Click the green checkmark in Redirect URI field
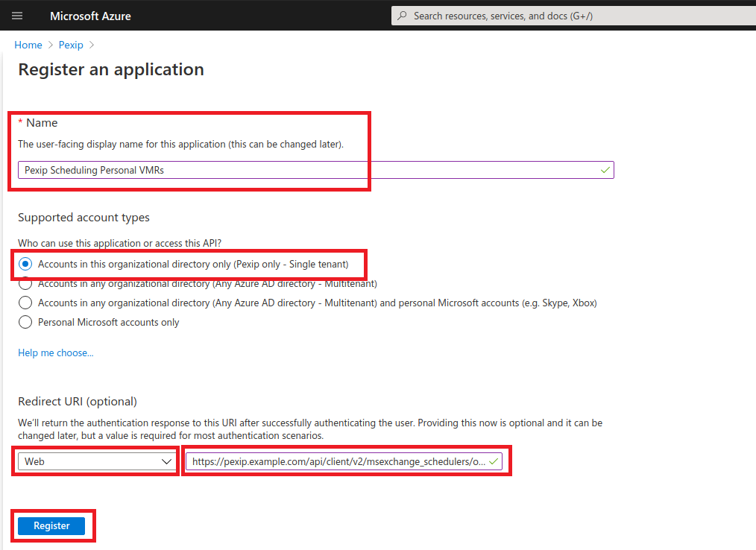Image resolution: width=756 pixels, height=550 pixels. [494, 461]
